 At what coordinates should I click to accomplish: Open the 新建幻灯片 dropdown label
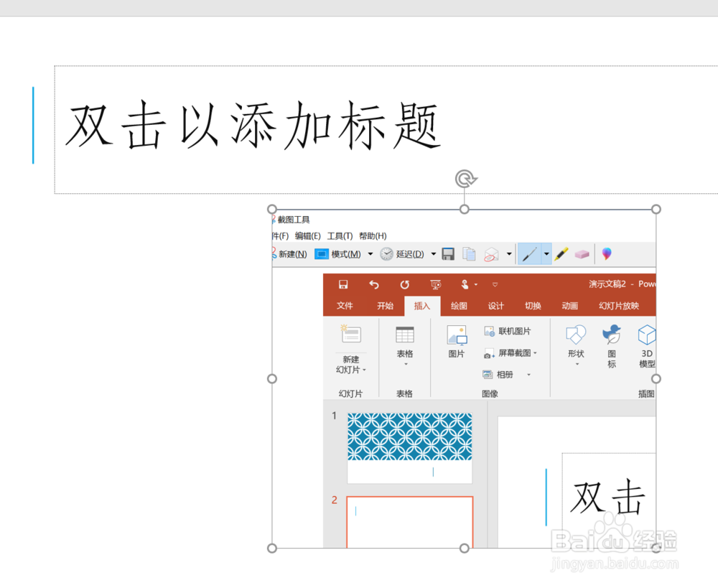pyautogui.click(x=351, y=365)
